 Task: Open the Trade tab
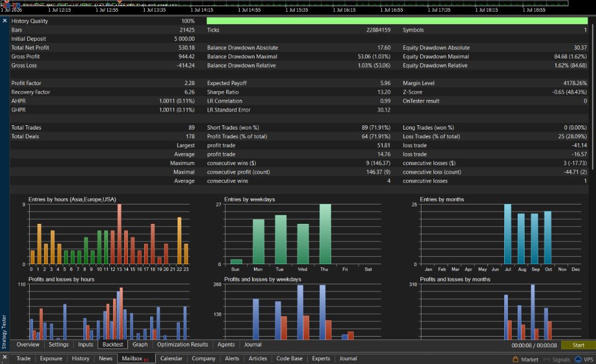click(24, 358)
